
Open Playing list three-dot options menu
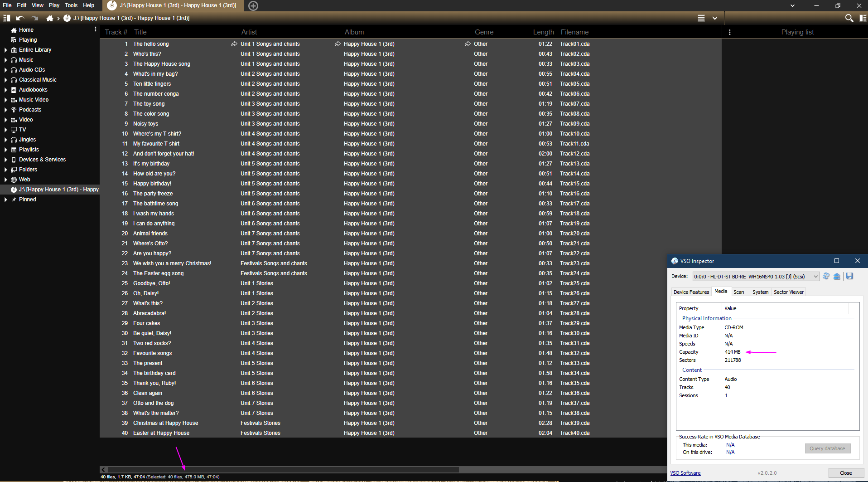tap(729, 32)
